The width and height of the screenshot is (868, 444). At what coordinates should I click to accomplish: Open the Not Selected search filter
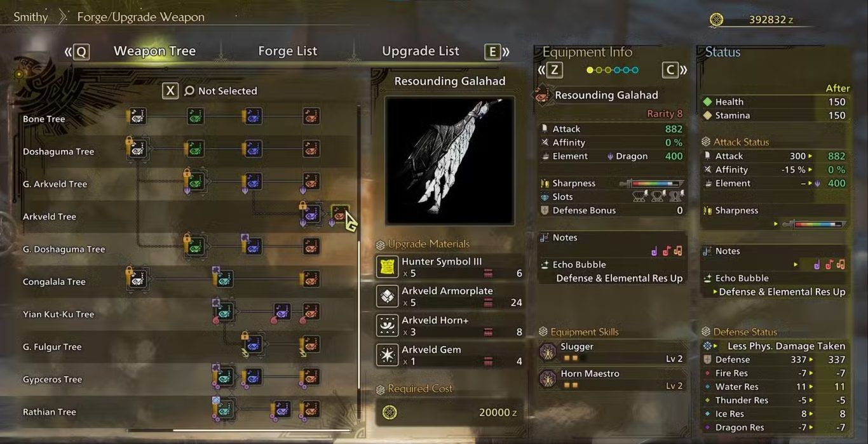220,91
